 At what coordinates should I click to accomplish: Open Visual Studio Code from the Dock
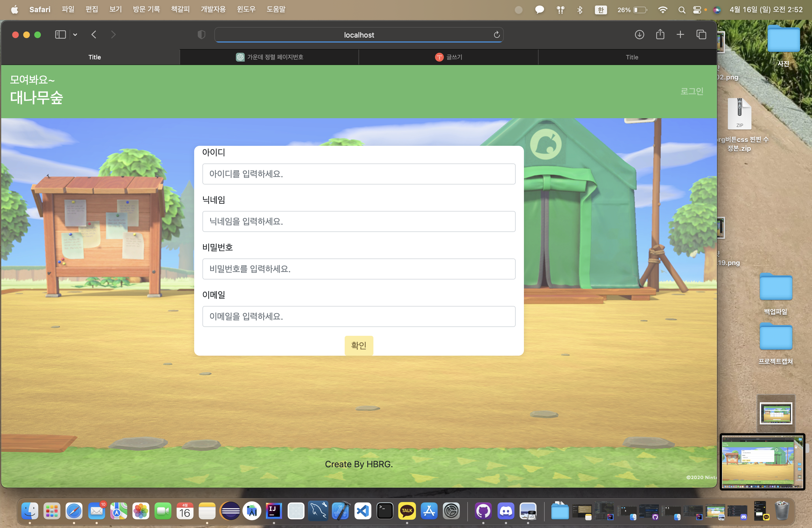pos(363,511)
